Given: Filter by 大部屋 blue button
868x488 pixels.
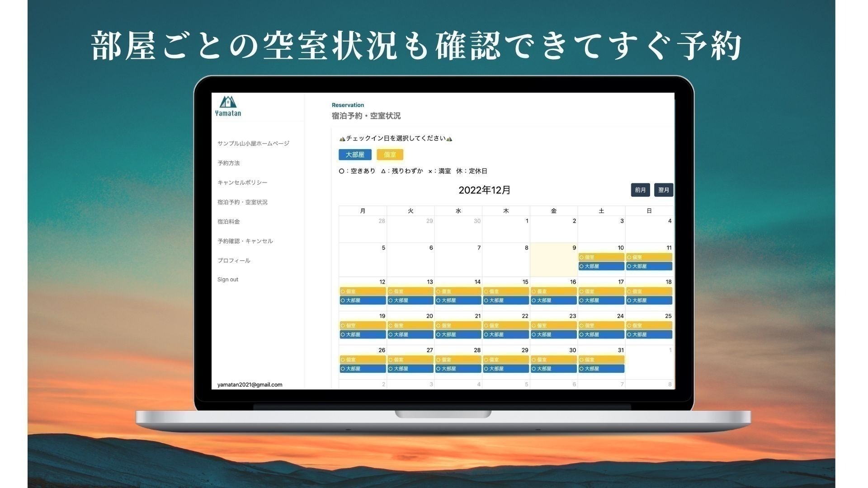Looking at the screenshot, I should [355, 155].
